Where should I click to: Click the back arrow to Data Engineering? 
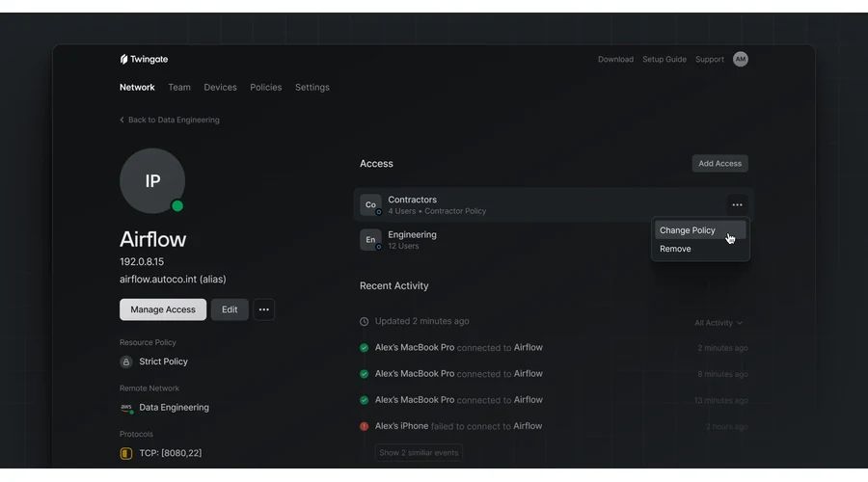(122, 120)
